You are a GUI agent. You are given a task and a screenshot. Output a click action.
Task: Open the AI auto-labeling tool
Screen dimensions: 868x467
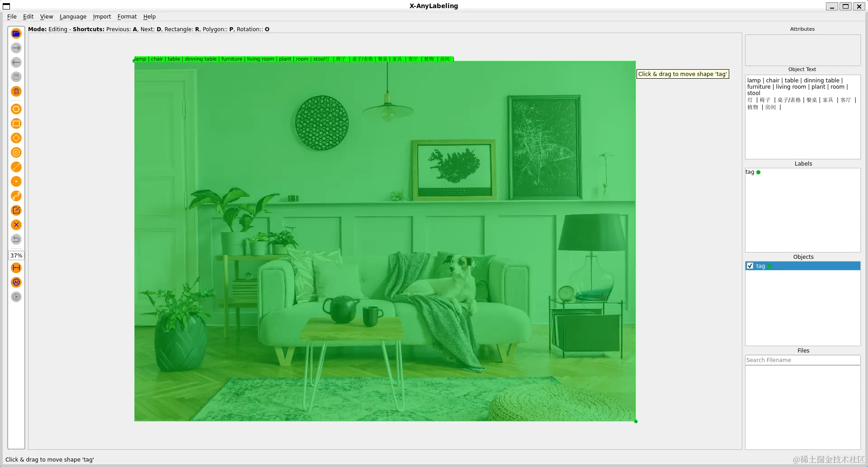coord(16,282)
